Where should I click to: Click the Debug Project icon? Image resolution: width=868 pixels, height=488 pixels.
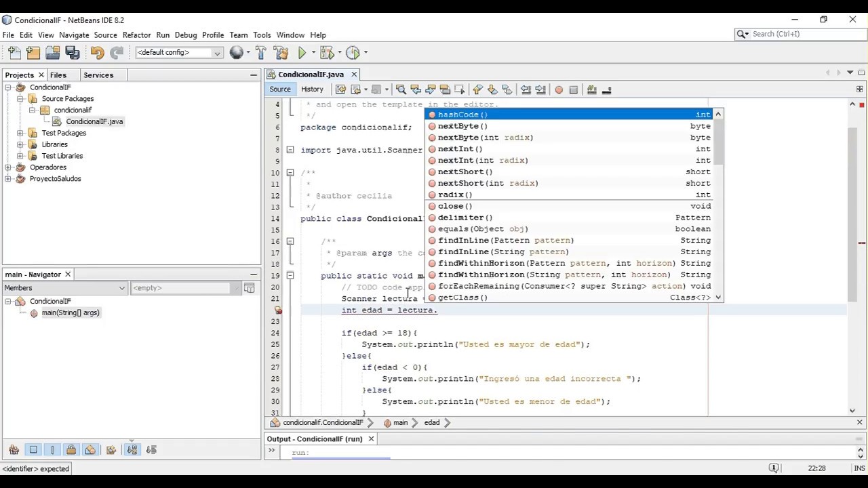(326, 53)
